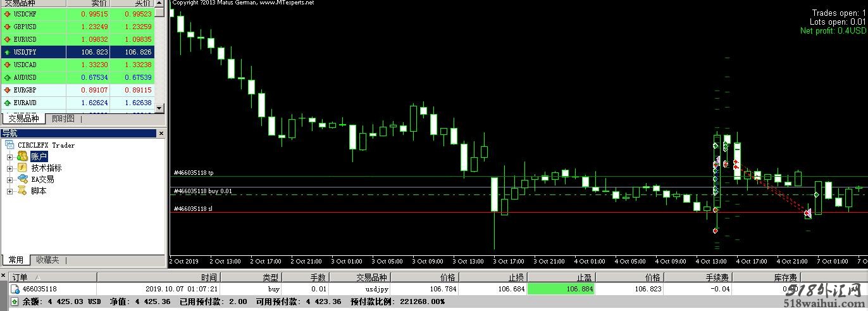Click the stop-loss value 106.684
This screenshot has height=311, width=868.
point(511,289)
